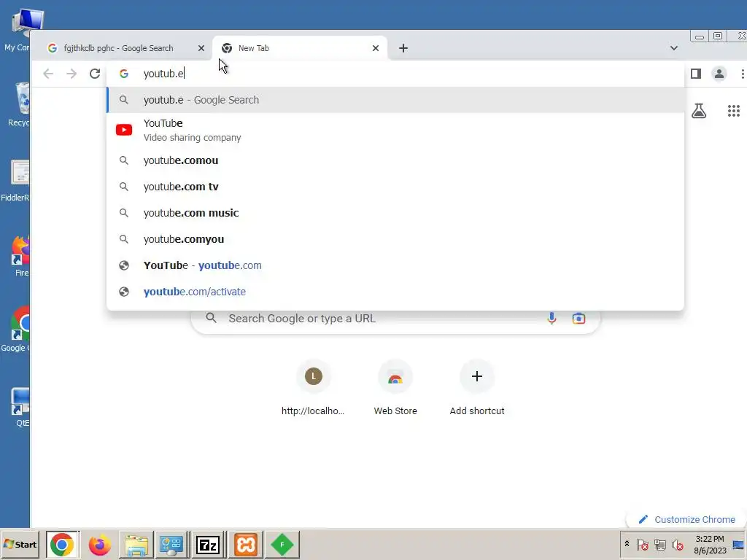
Task: Click Add shortcut tile
Action: [x=477, y=389]
